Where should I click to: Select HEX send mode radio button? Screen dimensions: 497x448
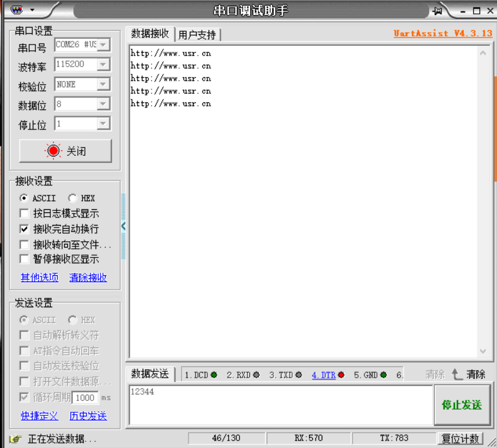[72, 320]
